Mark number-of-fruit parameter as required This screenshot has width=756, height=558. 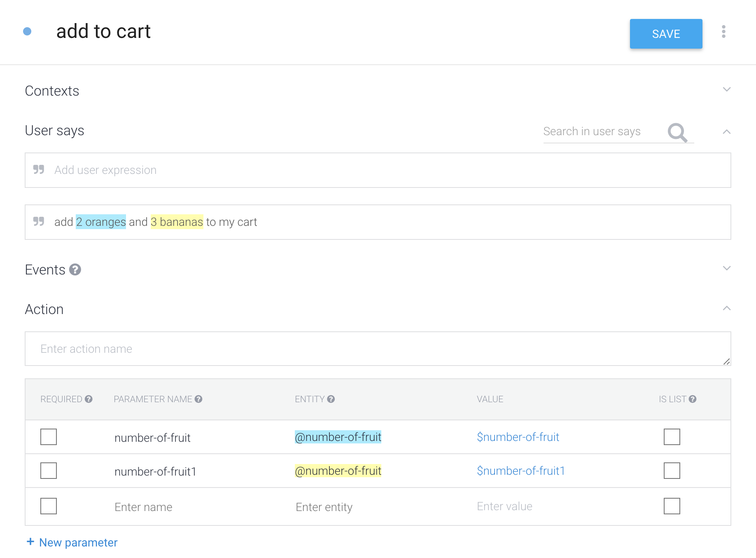tap(49, 437)
